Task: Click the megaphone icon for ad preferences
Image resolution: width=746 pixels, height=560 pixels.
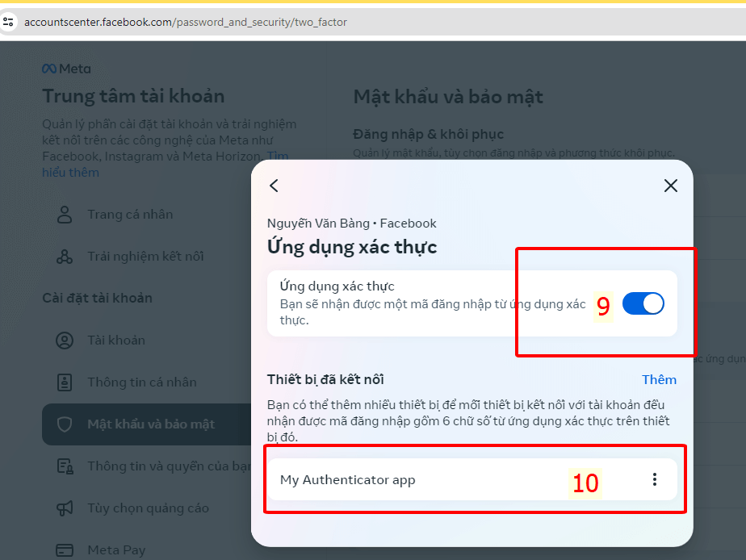Action: [65, 508]
